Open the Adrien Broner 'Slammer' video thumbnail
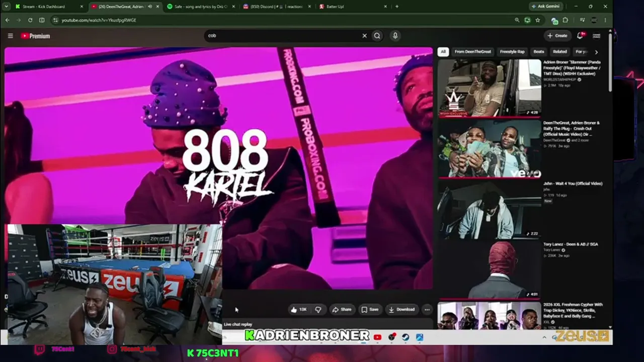Screen dimensions: 644x362 pyautogui.click(x=489, y=87)
